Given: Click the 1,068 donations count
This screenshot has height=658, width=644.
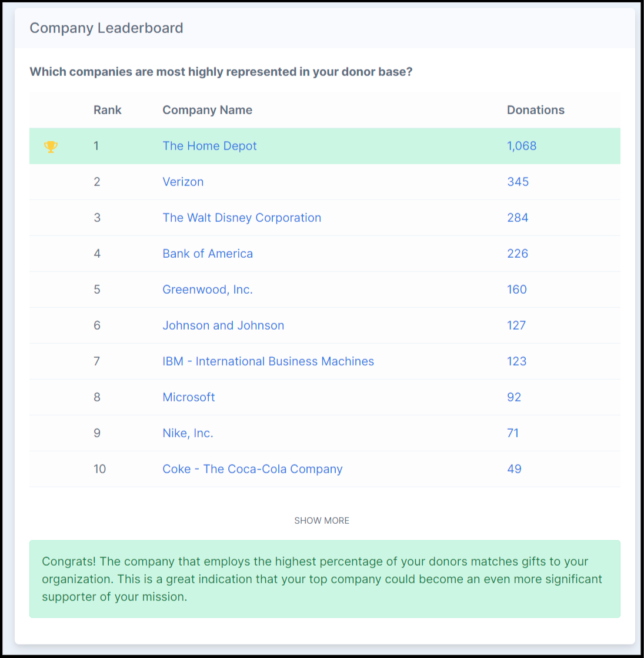Looking at the screenshot, I should tap(522, 146).
